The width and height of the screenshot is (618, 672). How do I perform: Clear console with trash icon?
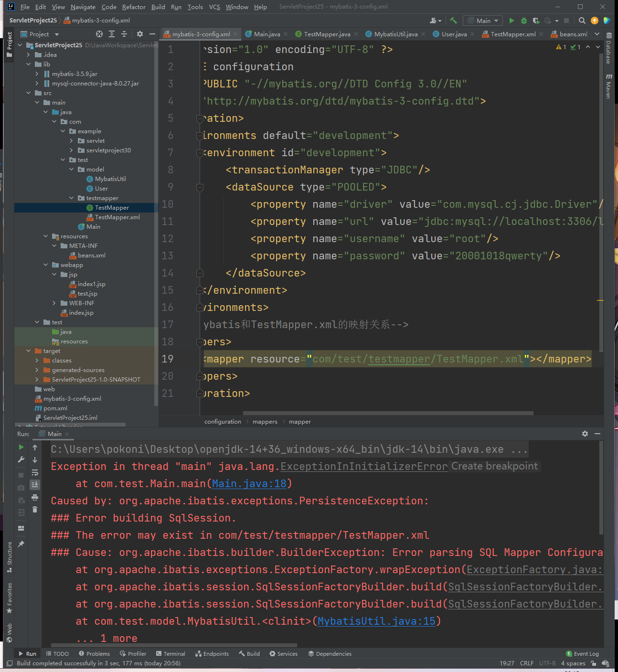click(x=35, y=510)
